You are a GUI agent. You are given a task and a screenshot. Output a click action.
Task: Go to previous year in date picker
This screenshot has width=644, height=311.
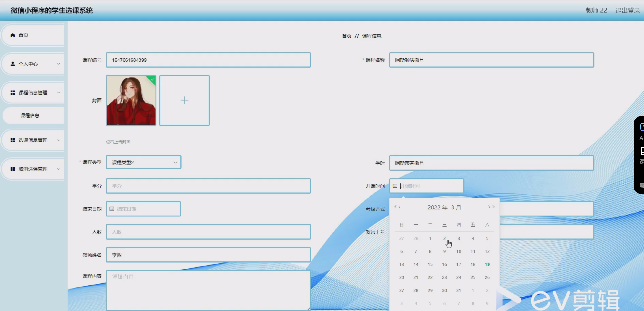[395, 207]
